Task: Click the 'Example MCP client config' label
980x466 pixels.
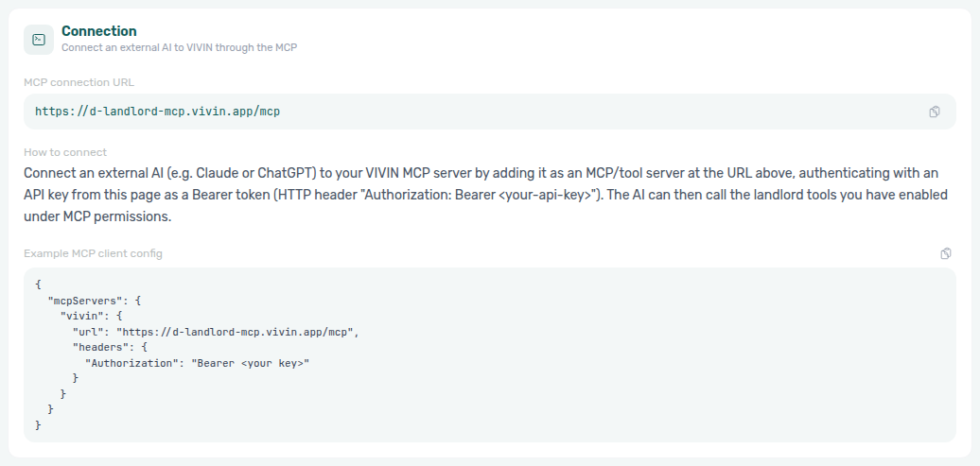Action: [93, 253]
